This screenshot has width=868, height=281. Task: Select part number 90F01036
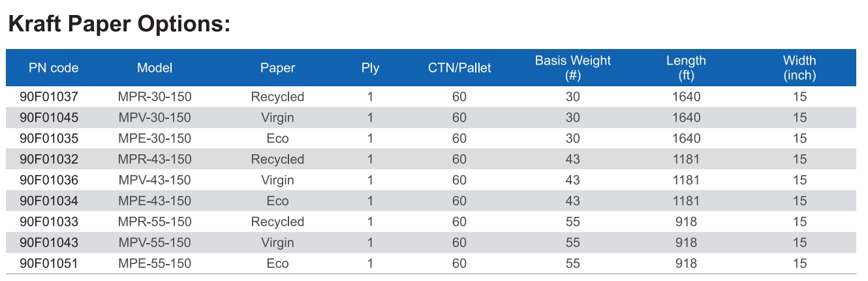coord(49,180)
